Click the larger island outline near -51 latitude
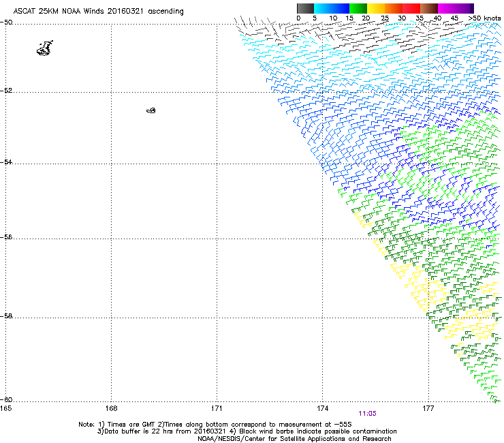 click(45, 48)
